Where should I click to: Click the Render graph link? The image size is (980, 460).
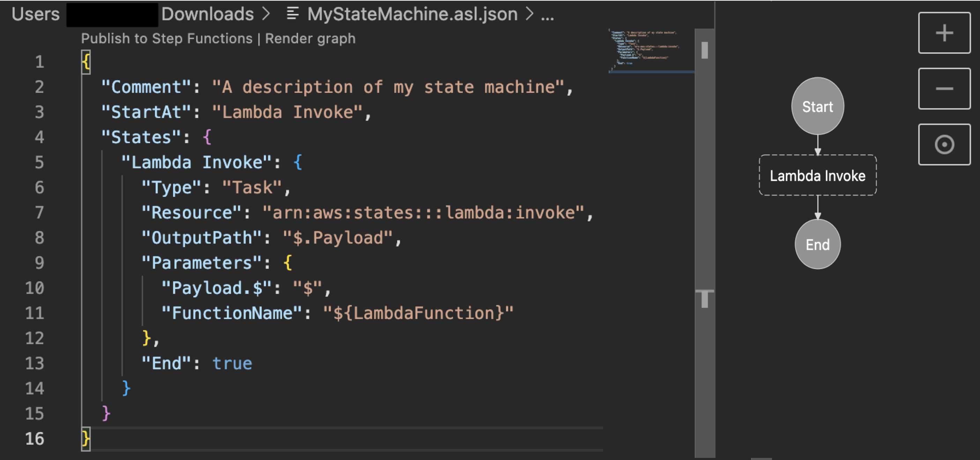tap(310, 38)
